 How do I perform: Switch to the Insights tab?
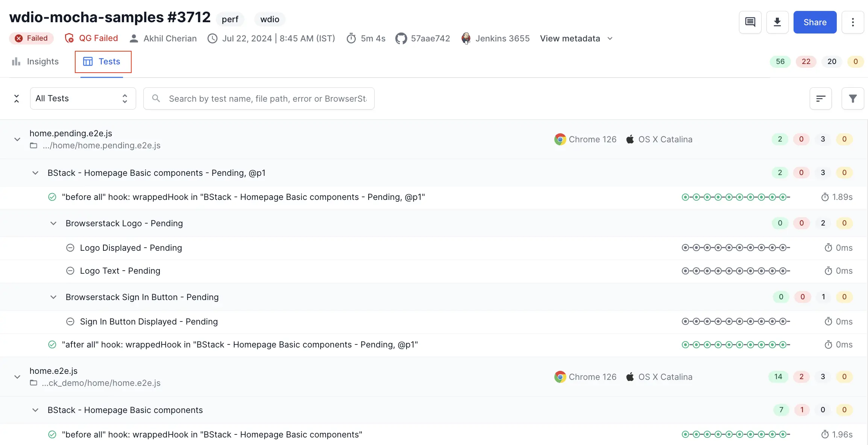(35, 61)
